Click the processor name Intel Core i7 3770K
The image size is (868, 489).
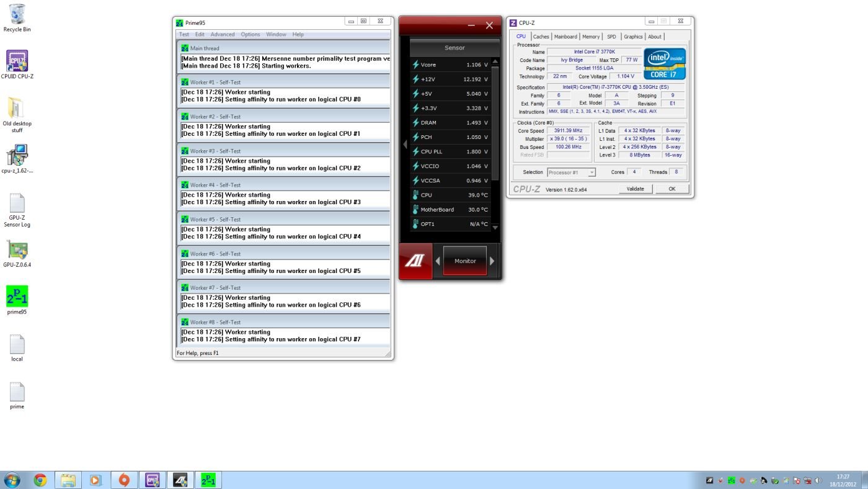coord(594,52)
